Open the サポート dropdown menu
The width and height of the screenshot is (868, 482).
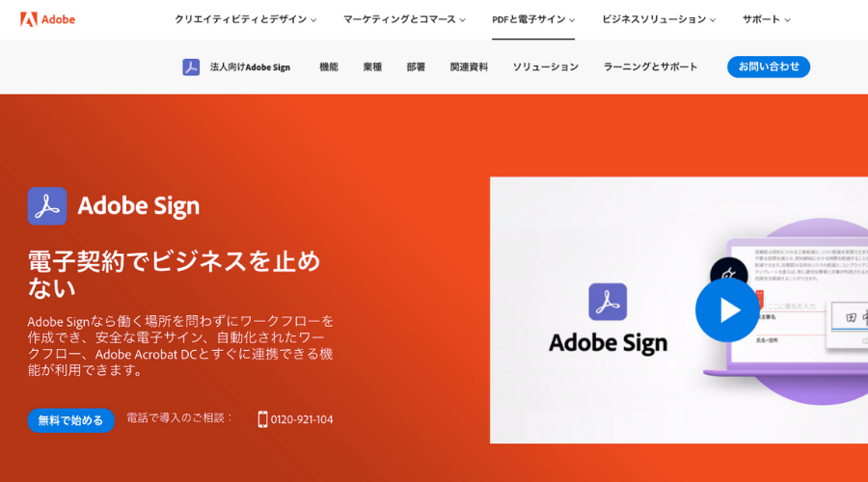(766, 19)
